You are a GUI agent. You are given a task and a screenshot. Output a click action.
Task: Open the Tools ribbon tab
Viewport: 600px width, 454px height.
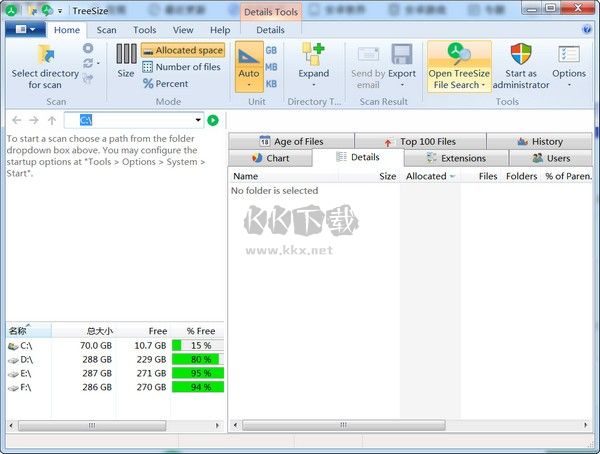point(145,30)
